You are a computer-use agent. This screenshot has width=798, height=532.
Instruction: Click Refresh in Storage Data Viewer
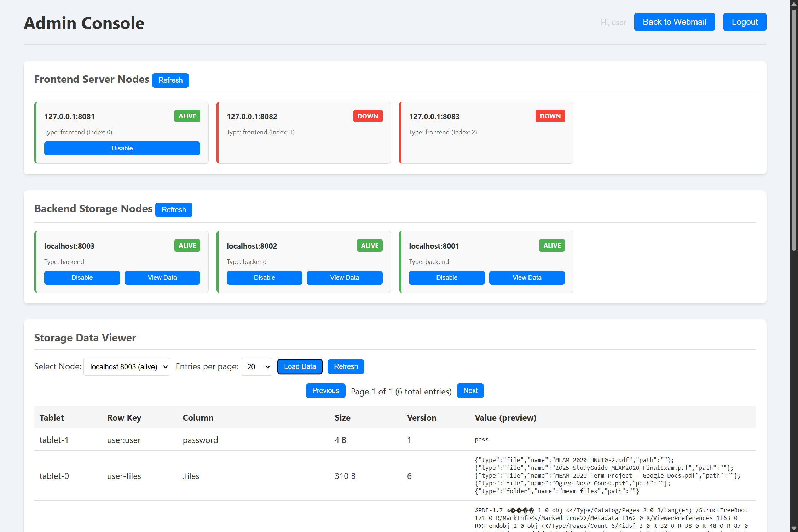(346, 366)
